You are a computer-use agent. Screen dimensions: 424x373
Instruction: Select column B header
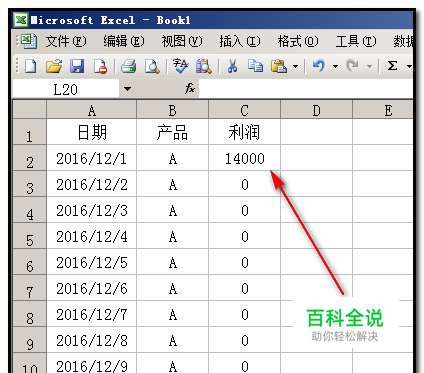click(172, 110)
